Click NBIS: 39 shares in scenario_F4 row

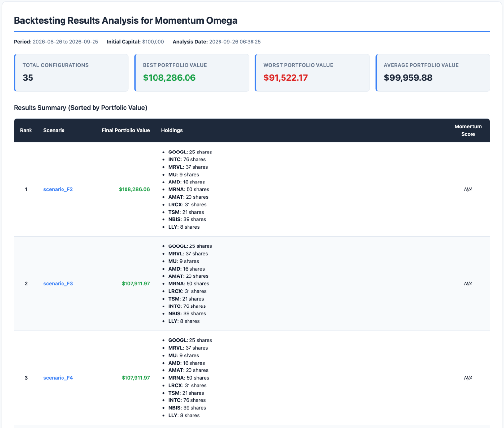point(187,408)
